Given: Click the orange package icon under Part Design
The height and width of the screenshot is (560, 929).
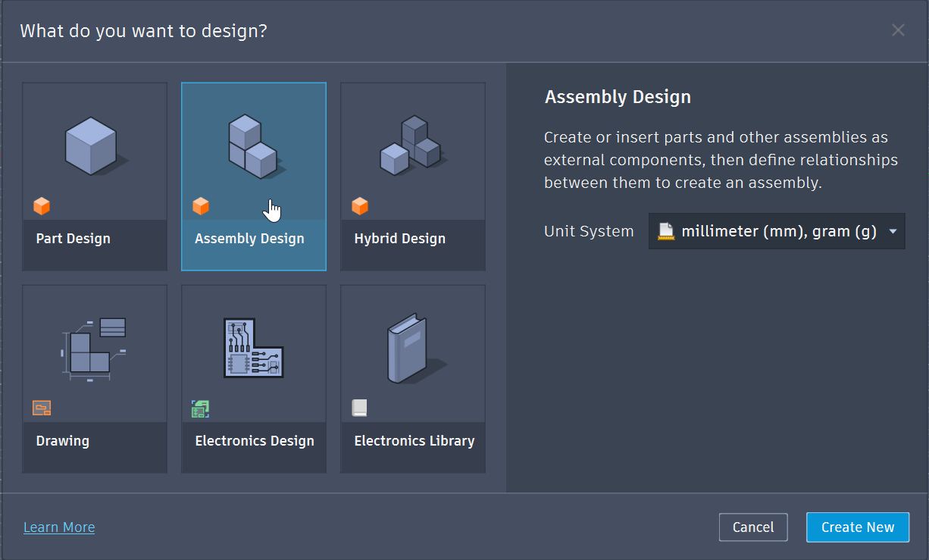Looking at the screenshot, I should point(42,205).
